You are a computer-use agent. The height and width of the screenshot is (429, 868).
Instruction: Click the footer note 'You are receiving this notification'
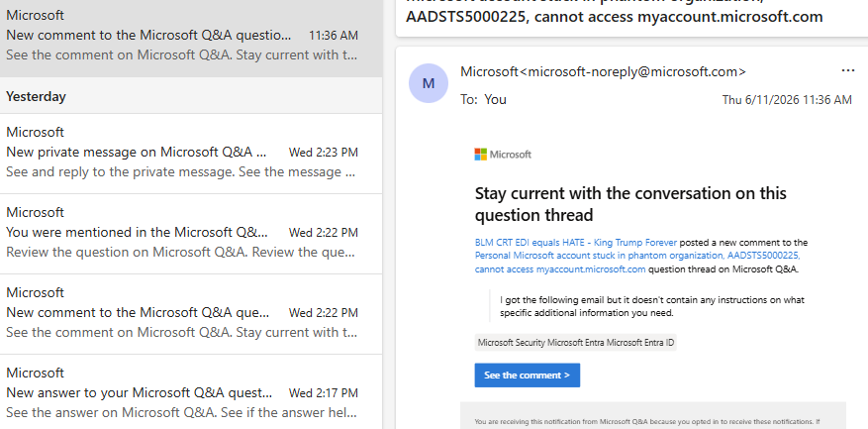(x=646, y=421)
